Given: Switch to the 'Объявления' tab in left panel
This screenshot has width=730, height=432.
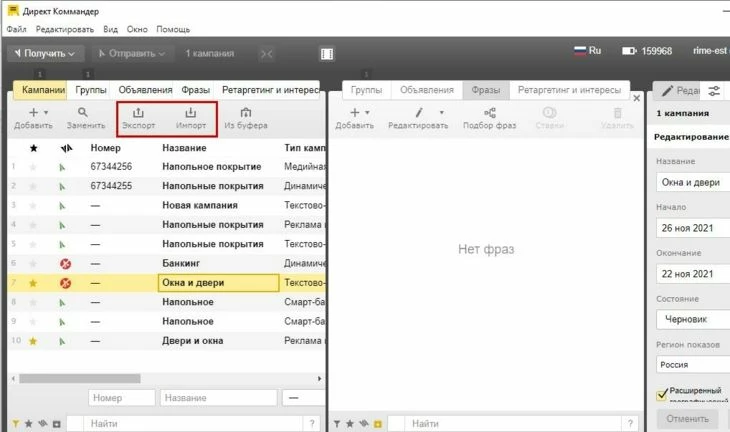Looking at the screenshot, I should [145, 90].
